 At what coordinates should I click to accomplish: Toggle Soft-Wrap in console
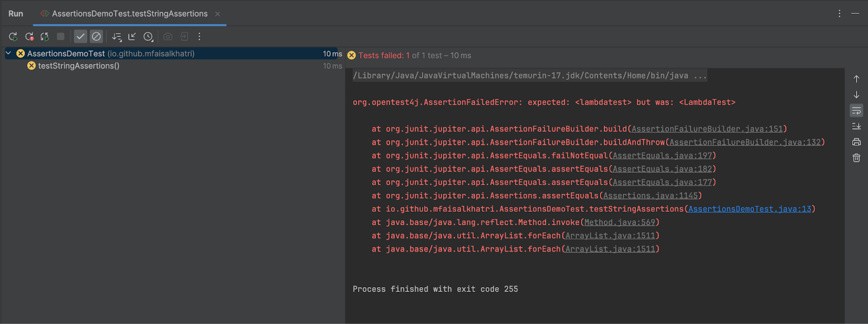click(x=856, y=110)
